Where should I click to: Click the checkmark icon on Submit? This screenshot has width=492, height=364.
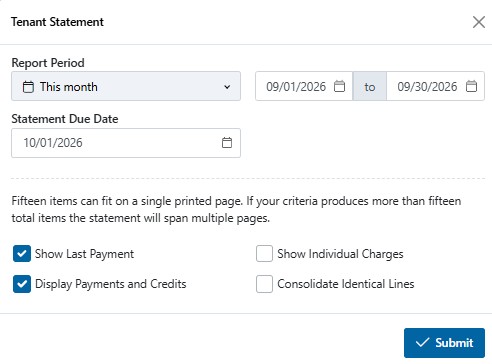[422, 343]
